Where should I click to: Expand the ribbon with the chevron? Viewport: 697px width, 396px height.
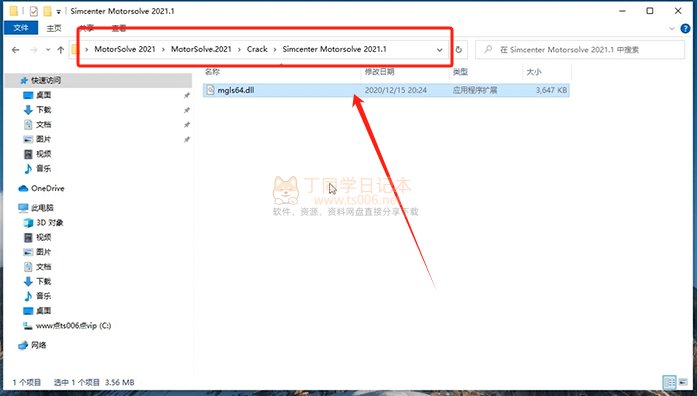coord(672,28)
